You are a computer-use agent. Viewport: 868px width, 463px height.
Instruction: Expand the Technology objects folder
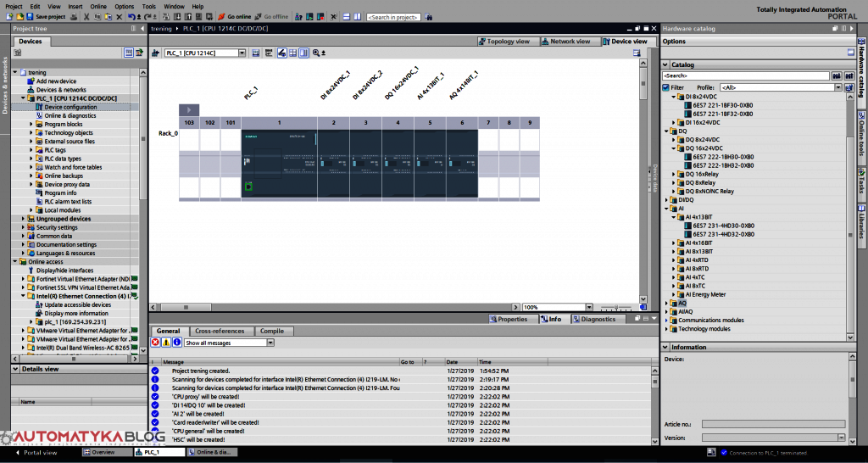(31, 133)
